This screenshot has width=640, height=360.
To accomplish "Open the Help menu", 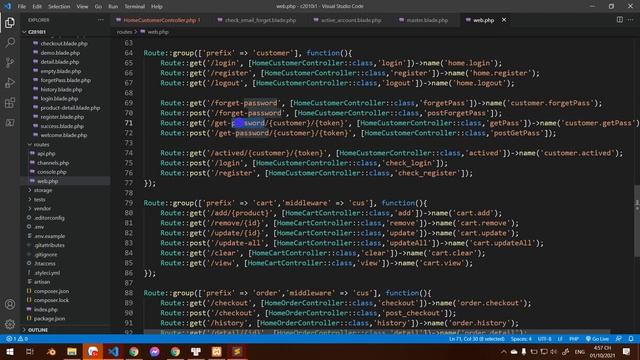I will [x=157, y=6].
